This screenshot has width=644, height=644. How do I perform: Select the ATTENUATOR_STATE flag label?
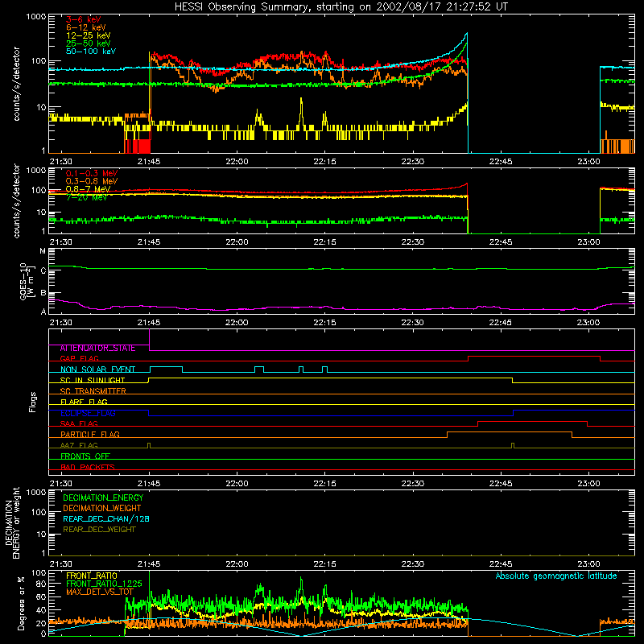[x=97, y=349]
